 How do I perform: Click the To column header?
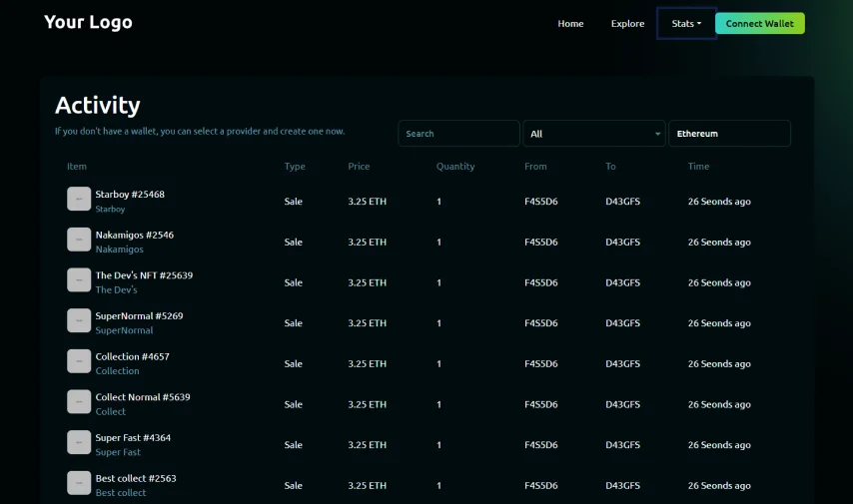tap(610, 167)
